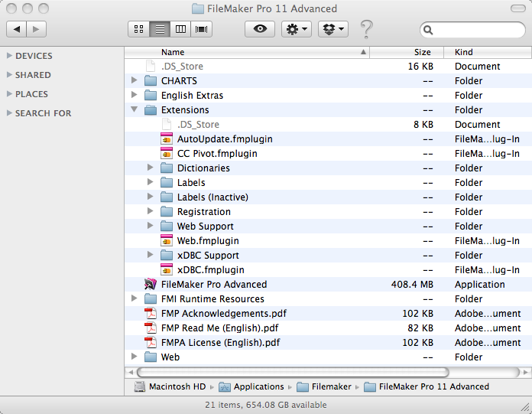The image size is (532, 414).
Task: Expand SHARED in the sidebar
Action: [9, 75]
